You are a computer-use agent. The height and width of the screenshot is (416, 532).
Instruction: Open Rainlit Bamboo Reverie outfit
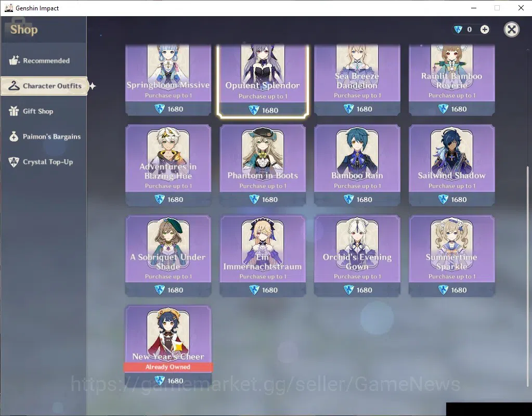tap(451, 80)
